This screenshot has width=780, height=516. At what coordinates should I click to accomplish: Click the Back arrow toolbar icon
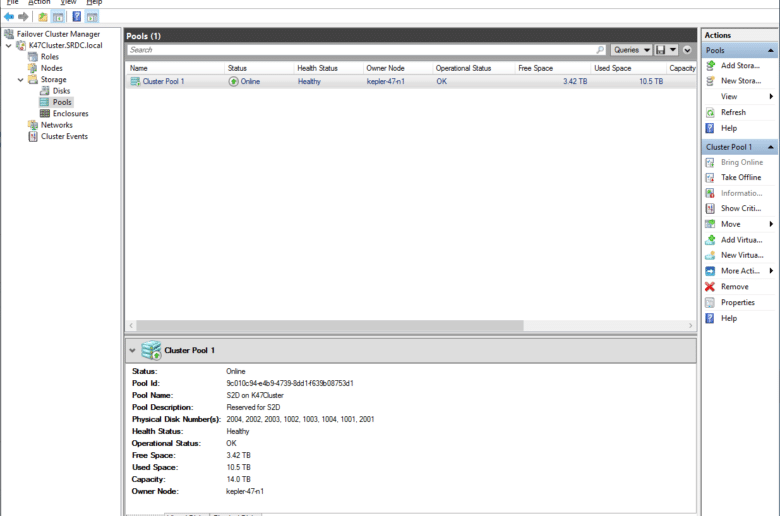(9, 17)
